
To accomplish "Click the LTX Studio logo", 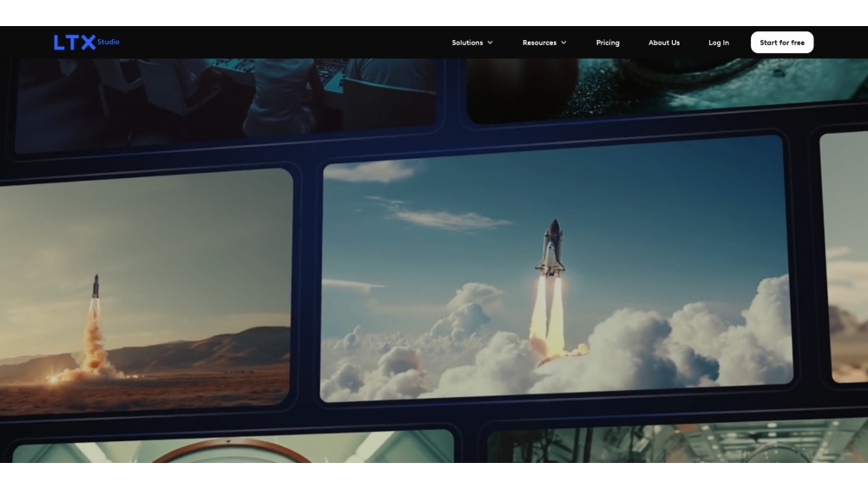I will click(x=85, y=43).
